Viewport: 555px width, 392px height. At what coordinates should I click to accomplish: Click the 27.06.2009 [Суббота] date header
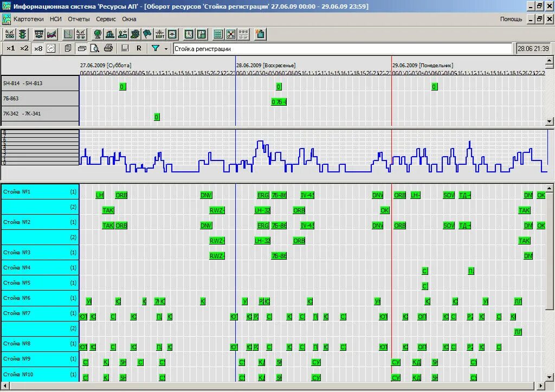pyautogui.click(x=106, y=65)
